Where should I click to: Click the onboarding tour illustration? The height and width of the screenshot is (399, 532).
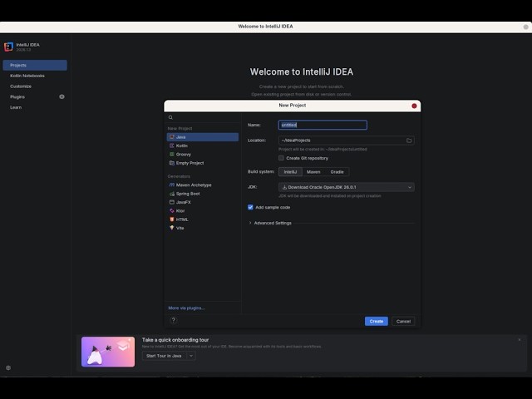pos(108,352)
